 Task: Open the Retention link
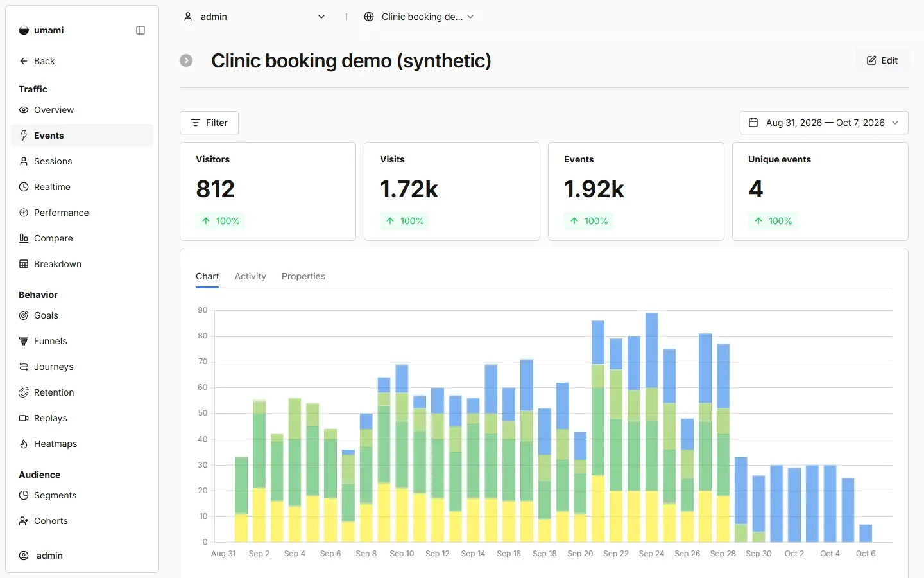[82, 392]
